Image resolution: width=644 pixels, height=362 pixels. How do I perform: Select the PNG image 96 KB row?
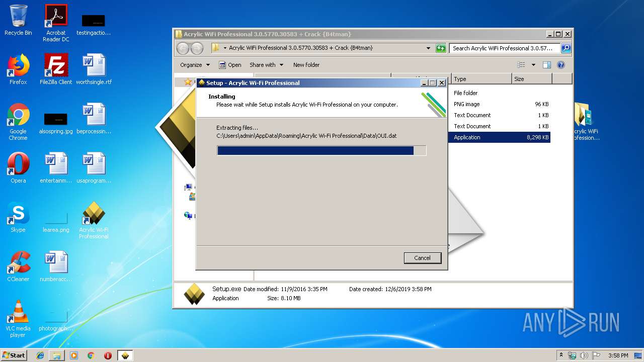pyautogui.click(x=499, y=104)
